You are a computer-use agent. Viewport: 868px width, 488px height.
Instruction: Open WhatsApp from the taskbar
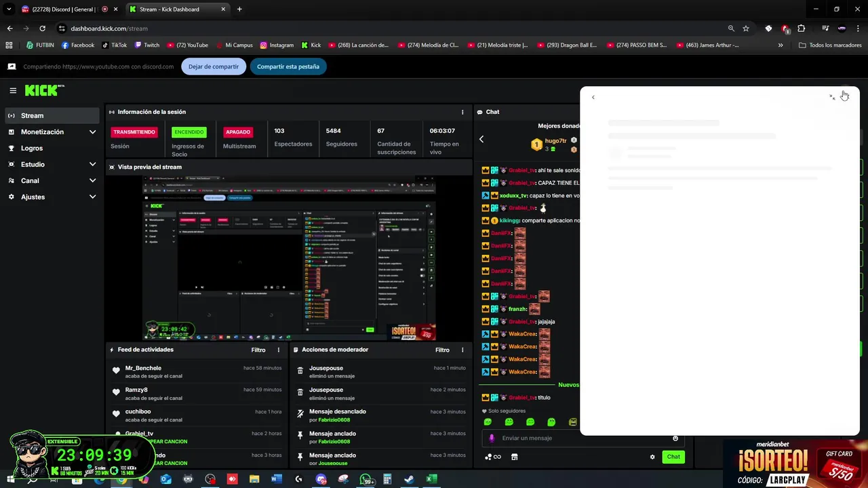pyautogui.click(x=366, y=479)
